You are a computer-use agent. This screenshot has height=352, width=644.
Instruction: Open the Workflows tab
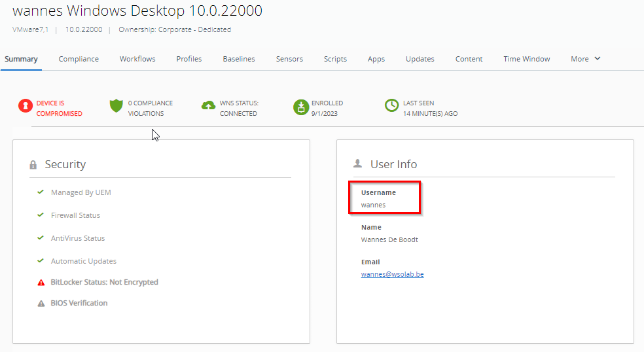137,59
